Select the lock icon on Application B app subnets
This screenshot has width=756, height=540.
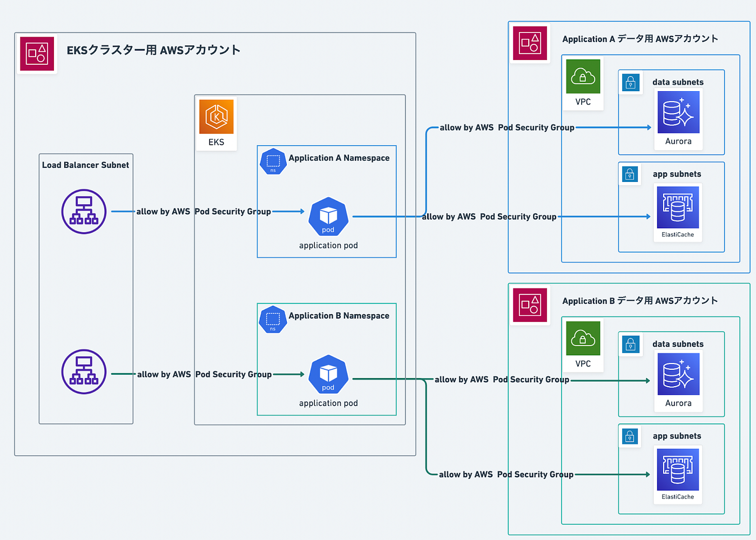pos(630,436)
